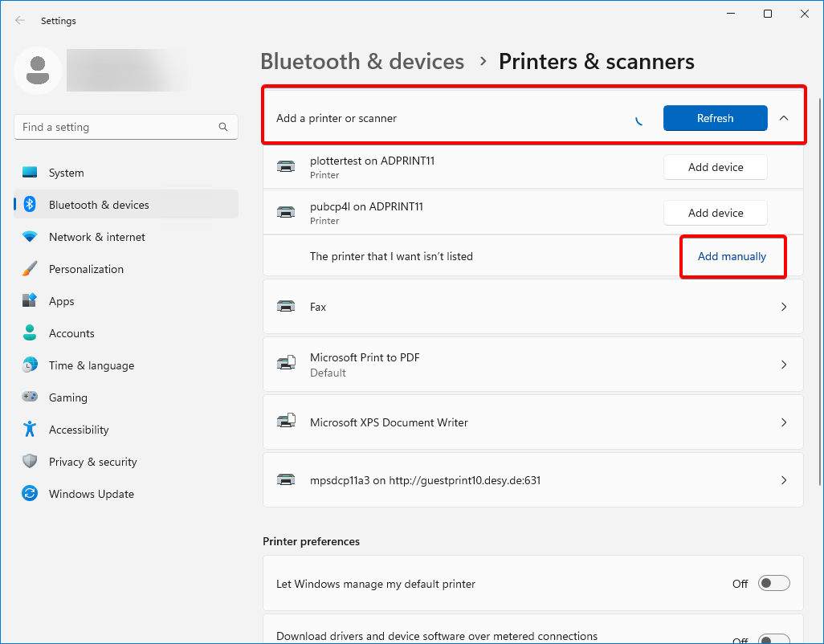Collapse the Add a printer or scanner section
Viewport: 824px width, 644px height.
784,118
